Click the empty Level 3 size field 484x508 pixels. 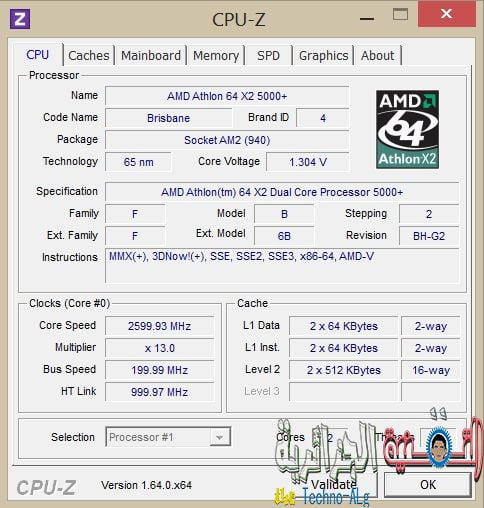[x=344, y=392]
